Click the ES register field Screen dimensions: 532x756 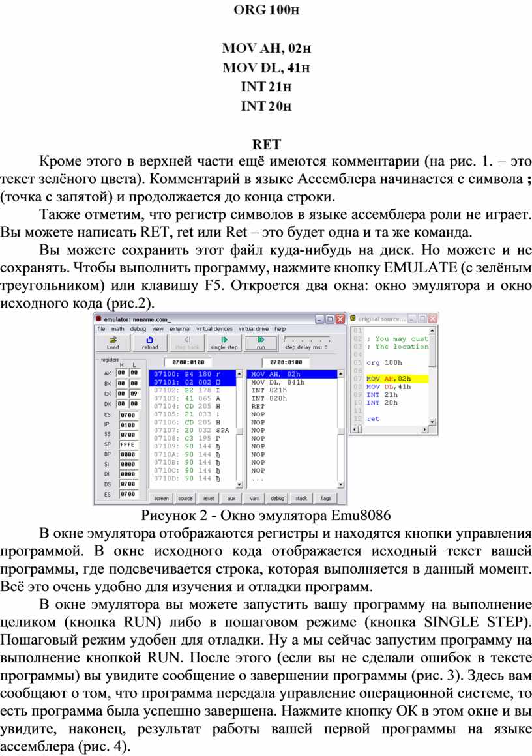click(x=128, y=494)
